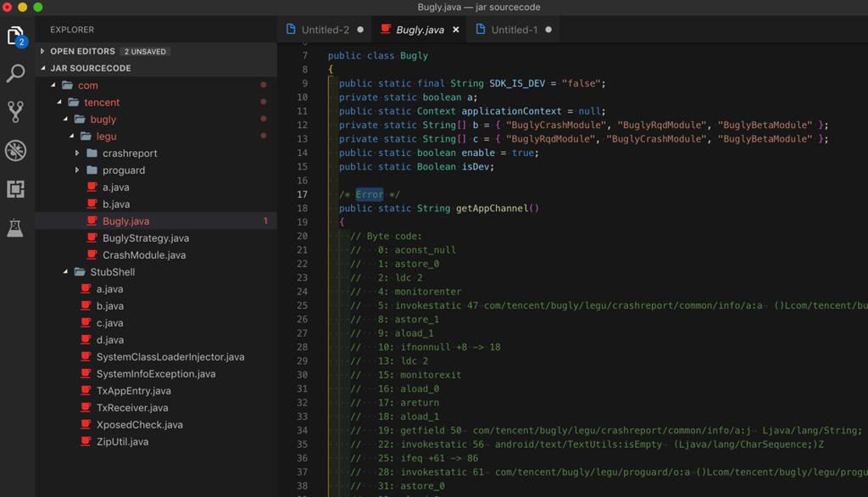Close the Bugly.java editor tab
Image resolution: width=868 pixels, height=497 pixels.
[455, 30]
